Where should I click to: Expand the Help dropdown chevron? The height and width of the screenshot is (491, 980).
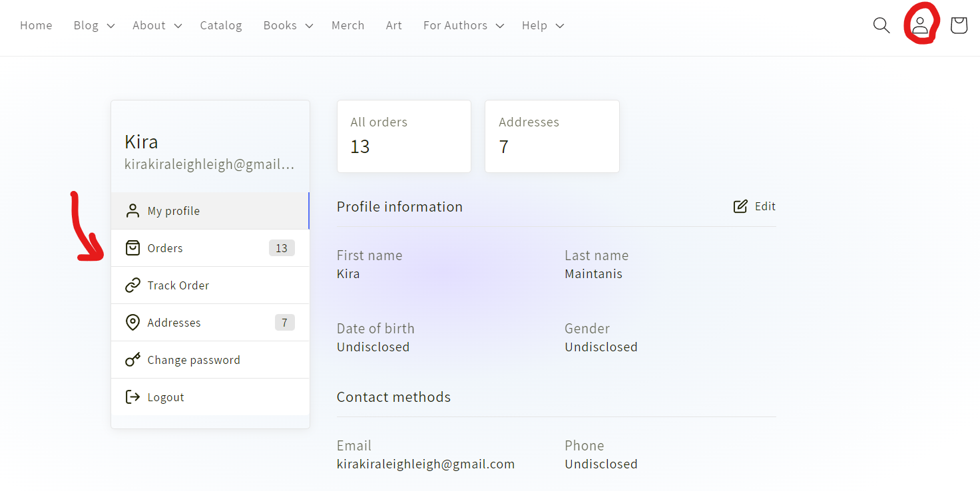coord(559,26)
